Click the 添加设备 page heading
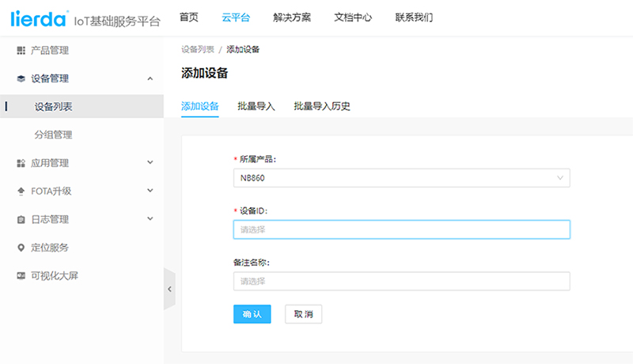 click(x=205, y=73)
